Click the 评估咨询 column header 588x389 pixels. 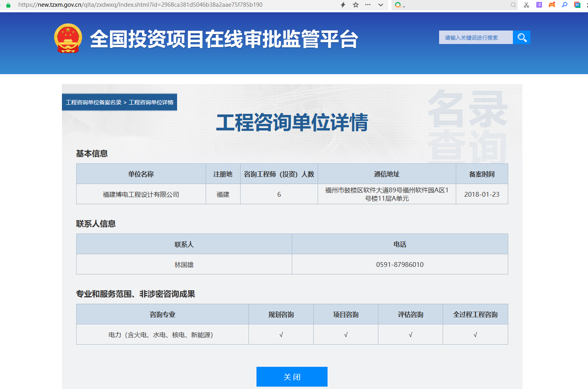pyautogui.click(x=411, y=314)
